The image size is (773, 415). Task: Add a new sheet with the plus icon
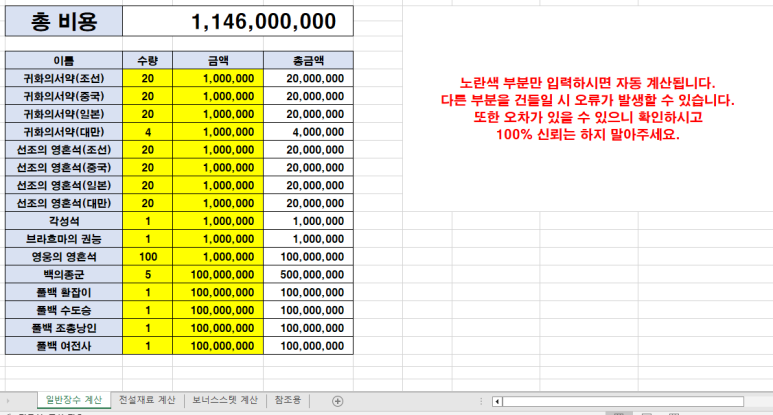click(337, 401)
